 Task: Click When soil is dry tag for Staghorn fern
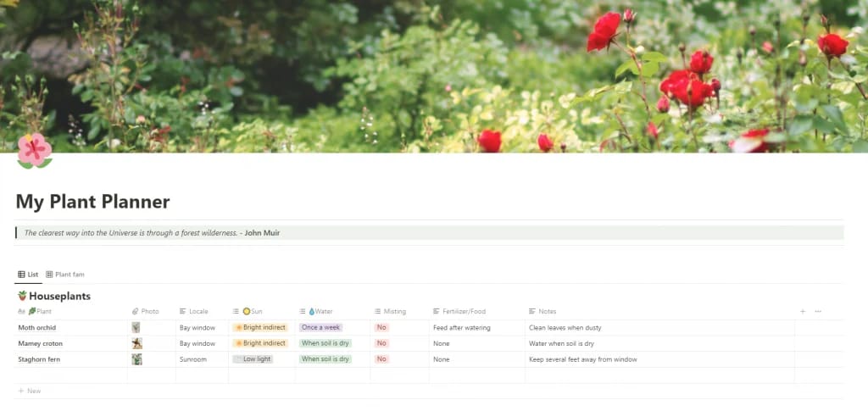(x=325, y=359)
